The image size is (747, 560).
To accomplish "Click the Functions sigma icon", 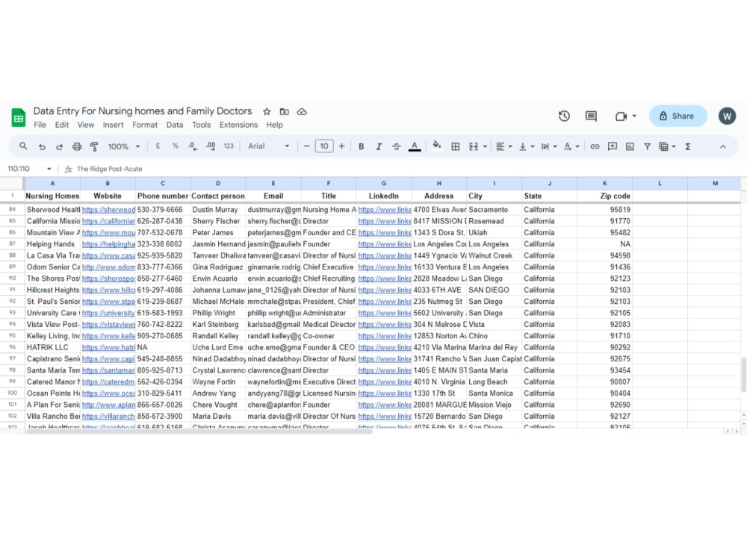I will pyautogui.click(x=688, y=146).
